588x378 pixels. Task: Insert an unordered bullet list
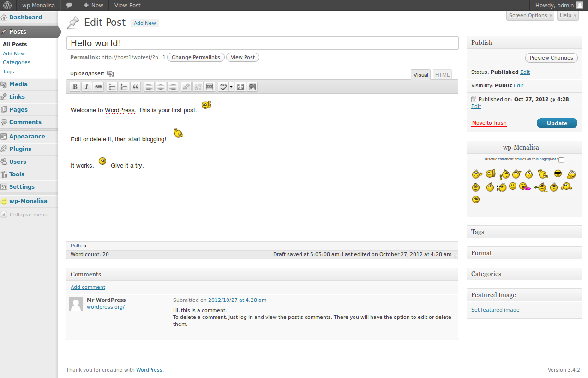(112, 87)
